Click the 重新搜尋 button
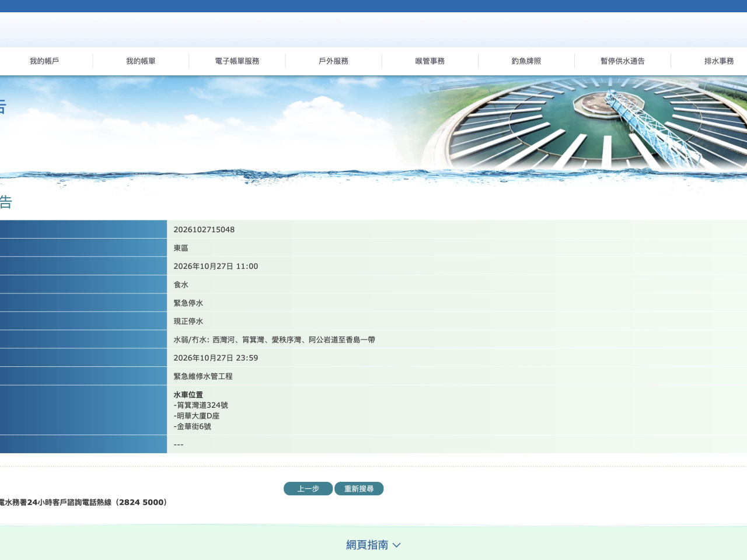Screen dimensions: 747x560 click(x=359, y=489)
